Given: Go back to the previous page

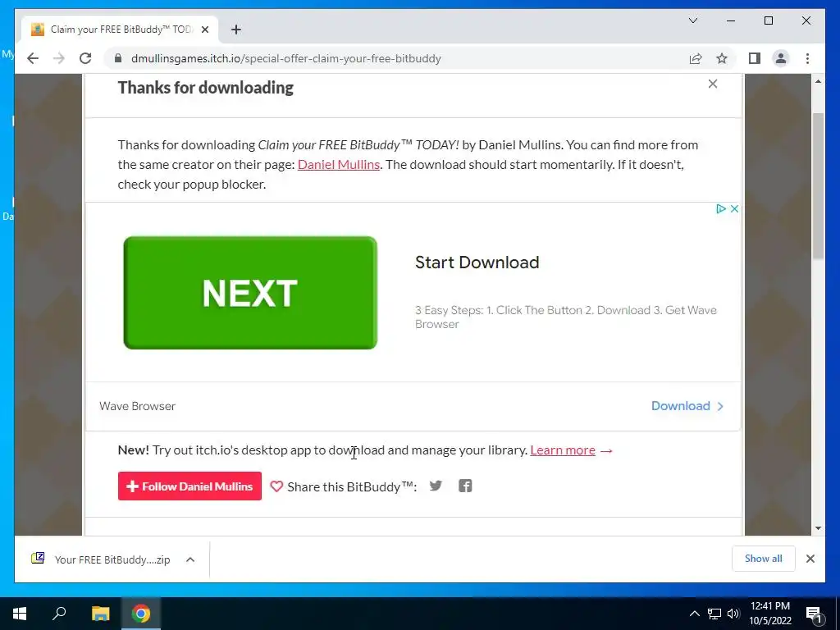Looking at the screenshot, I should pyautogui.click(x=33, y=58).
